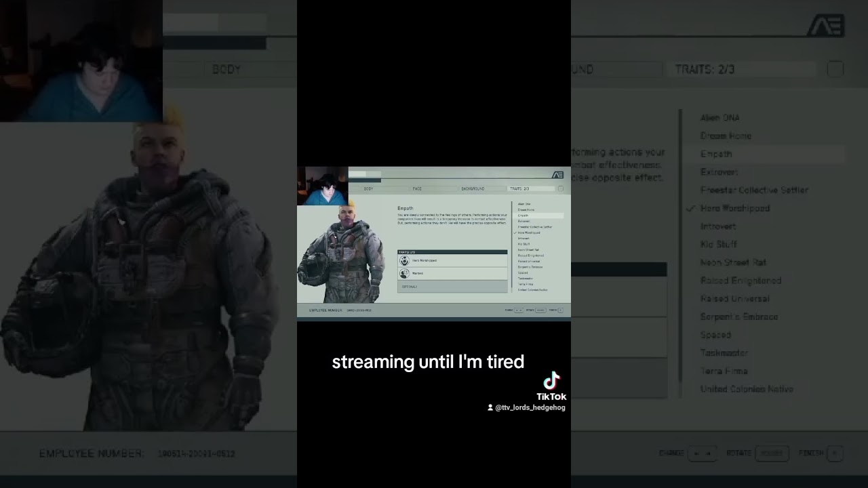Click the 'streaming until I'm tired' caption

(x=428, y=362)
